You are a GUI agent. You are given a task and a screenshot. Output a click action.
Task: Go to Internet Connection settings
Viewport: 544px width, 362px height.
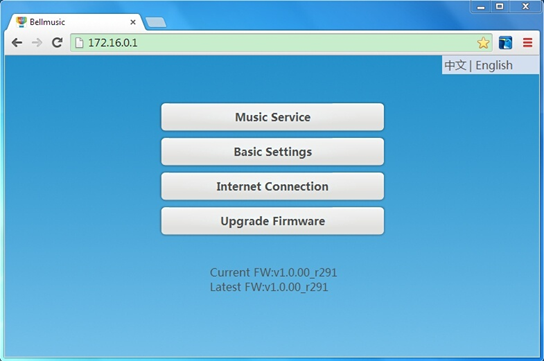point(273,186)
